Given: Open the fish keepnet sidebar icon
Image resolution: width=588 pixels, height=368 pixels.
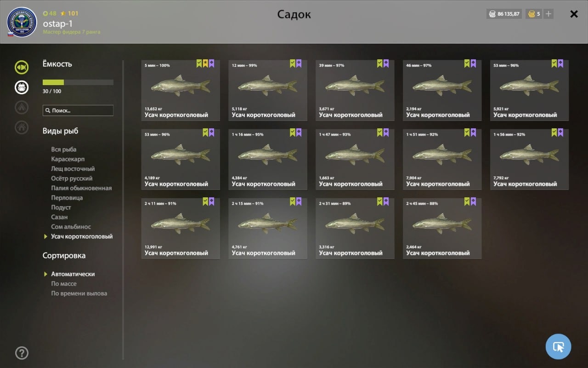Looking at the screenshot, I should (x=22, y=67).
